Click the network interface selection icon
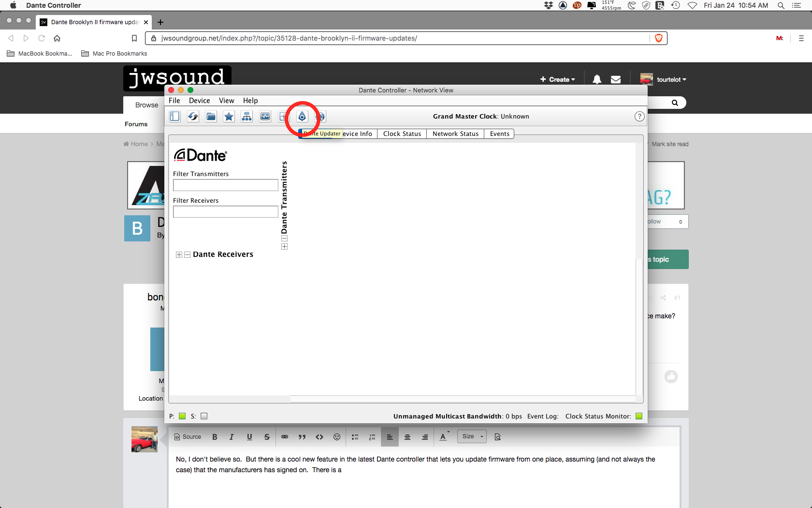 click(247, 116)
